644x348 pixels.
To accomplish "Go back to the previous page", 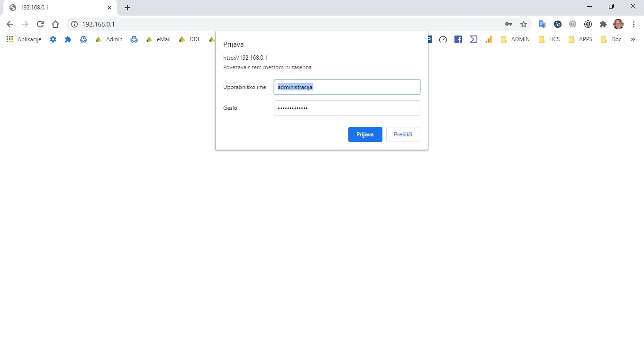I will [10, 24].
